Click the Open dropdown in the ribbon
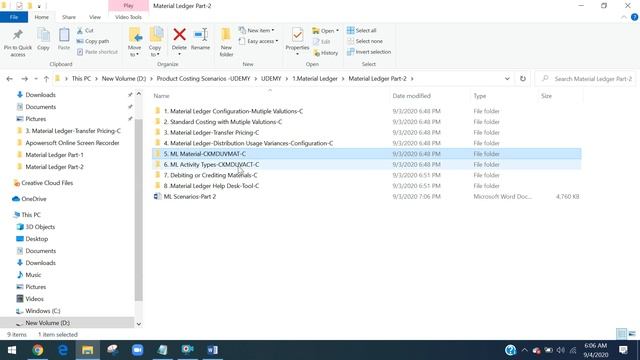This screenshot has height=360, width=640. pos(325,31)
